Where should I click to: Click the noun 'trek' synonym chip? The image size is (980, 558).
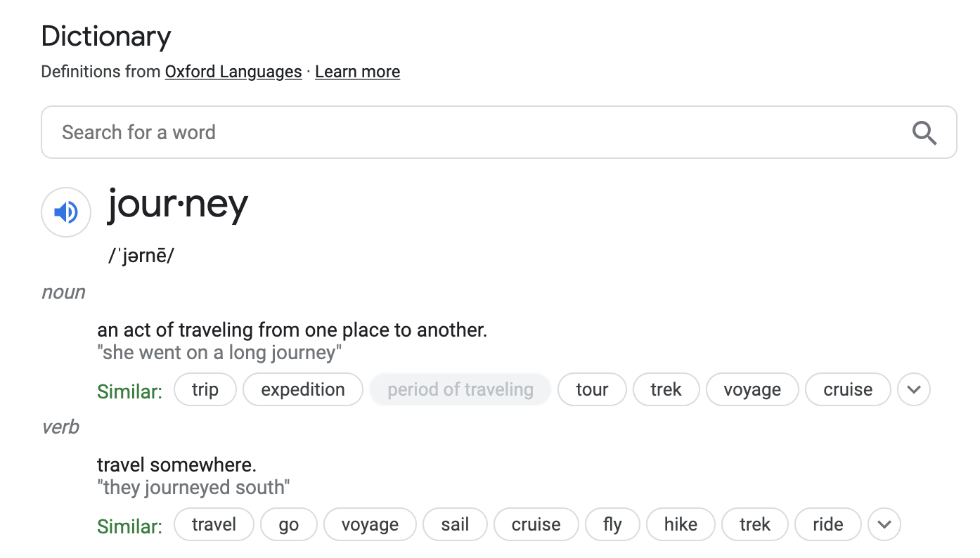(666, 390)
